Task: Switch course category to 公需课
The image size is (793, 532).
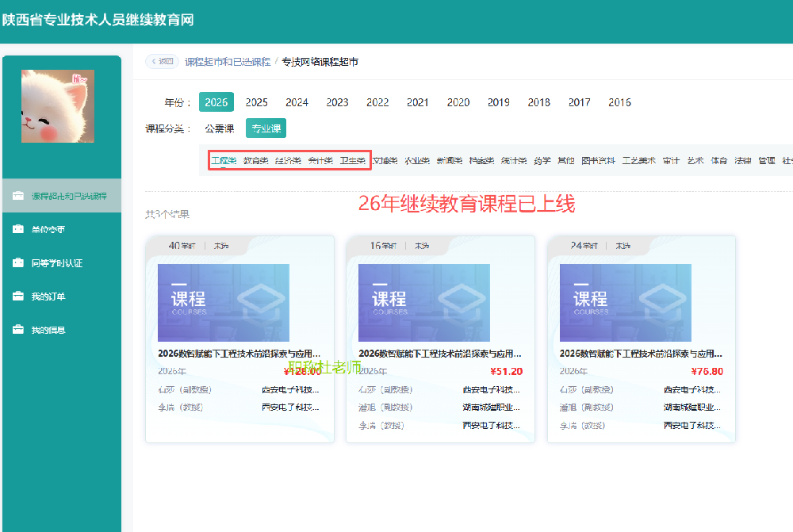Action: pos(219,128)
